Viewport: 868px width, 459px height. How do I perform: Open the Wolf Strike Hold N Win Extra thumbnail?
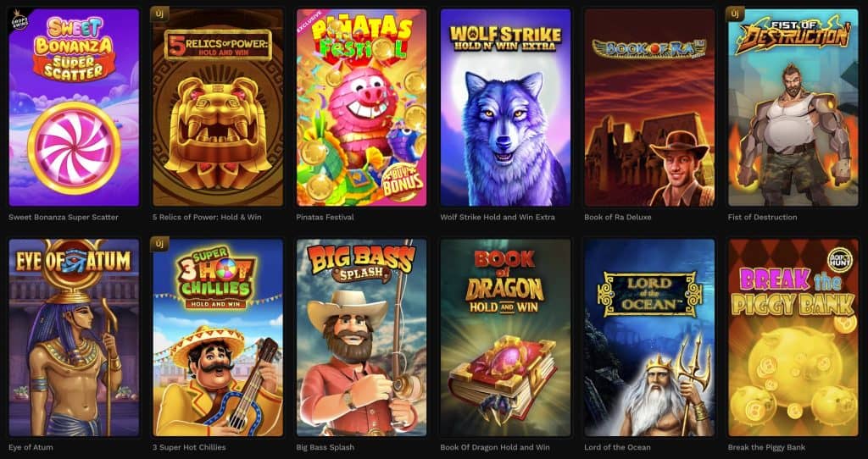[505, 108]
